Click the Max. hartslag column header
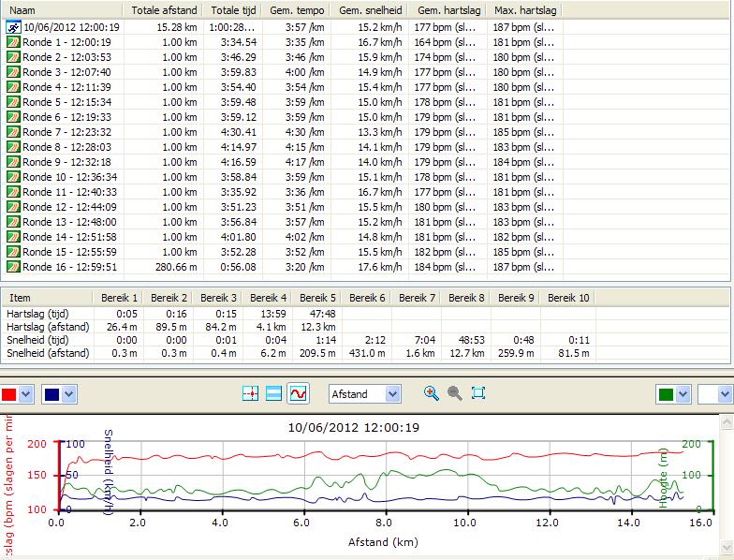The width and height of the screenshot is (734, 560). click(x=524, y=10)
